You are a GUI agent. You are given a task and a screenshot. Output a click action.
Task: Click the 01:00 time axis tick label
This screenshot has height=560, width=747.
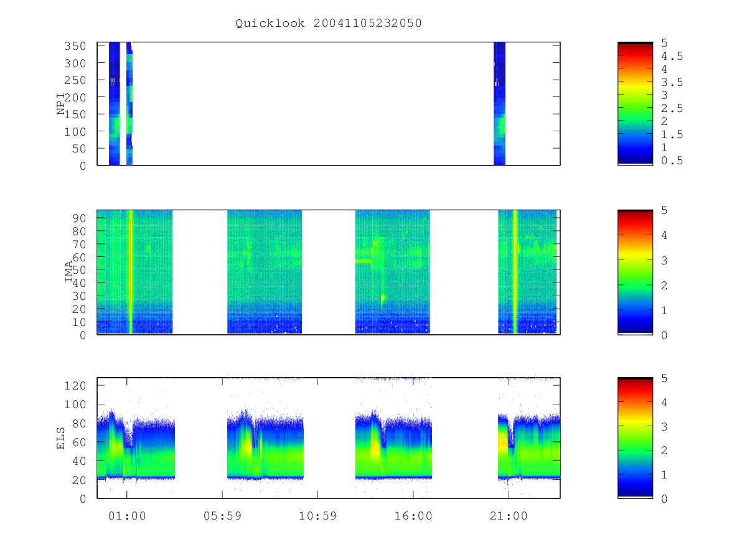pos(127,516)
